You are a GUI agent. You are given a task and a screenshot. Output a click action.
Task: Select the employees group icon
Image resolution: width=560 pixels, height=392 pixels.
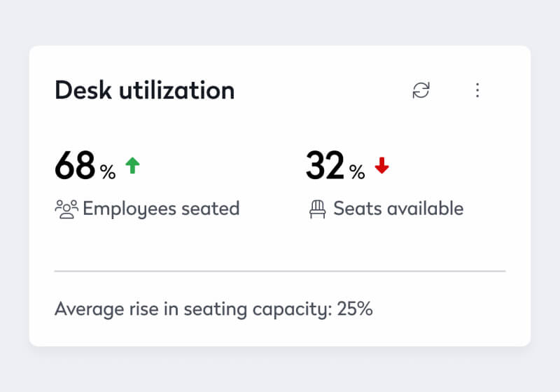point(66,209)
